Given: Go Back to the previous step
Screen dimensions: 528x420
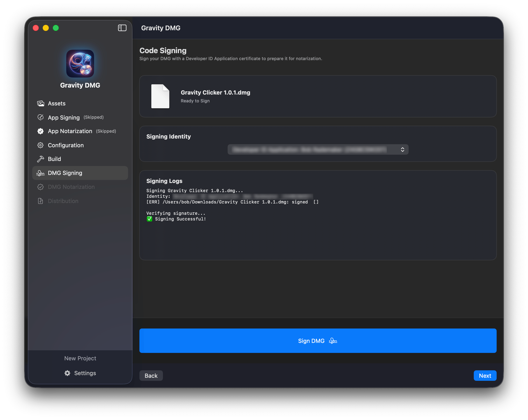Looking at the screenshot, I should [151, 375].
